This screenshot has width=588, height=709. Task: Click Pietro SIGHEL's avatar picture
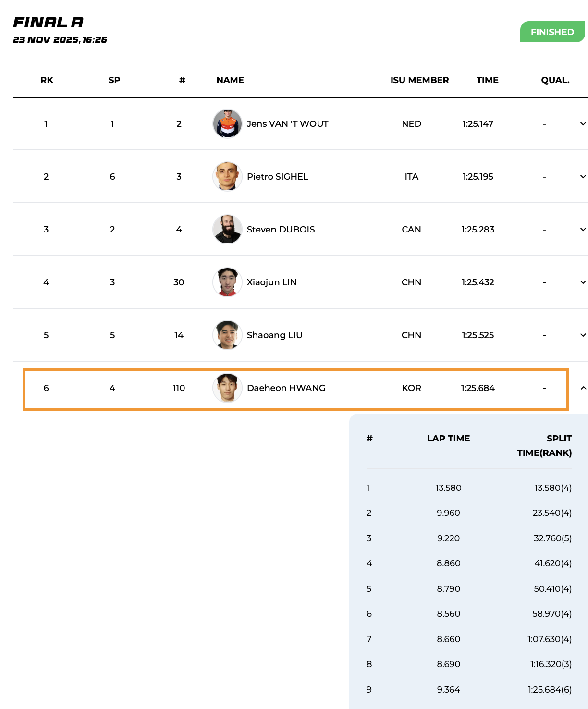[x=227, y=176]
